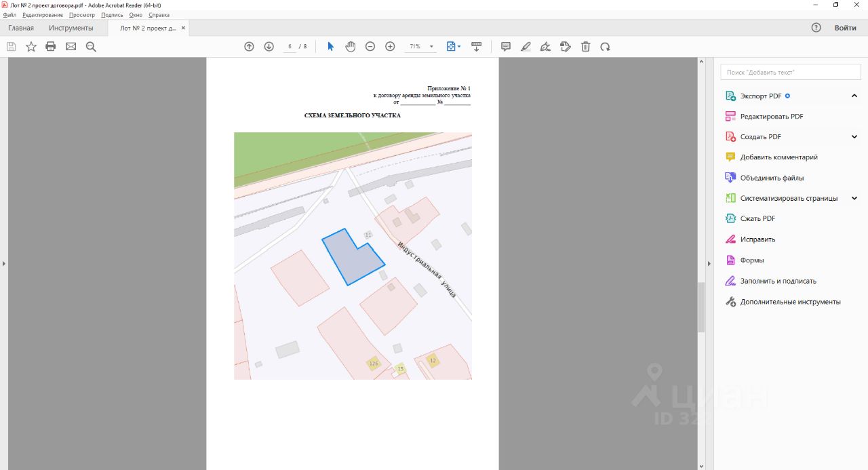Close the Лот № 2 document tab
868x470 pixels.
tap(183, 28)
